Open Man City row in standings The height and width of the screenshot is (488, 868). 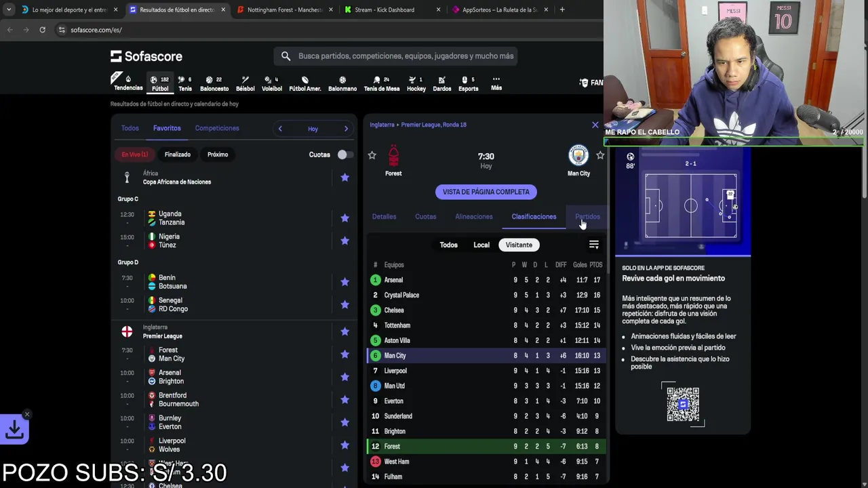(x=486, y=356)
